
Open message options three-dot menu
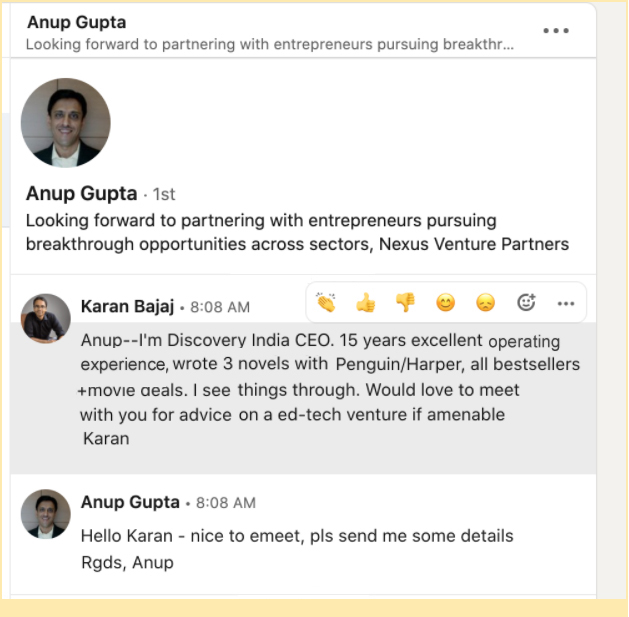click(566, 304)
